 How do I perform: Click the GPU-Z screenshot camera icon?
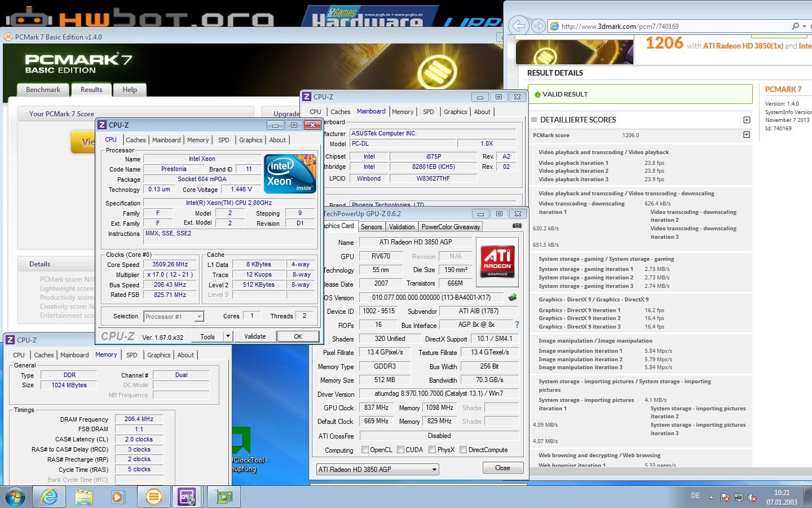pyautogui.click(x=517, y=226)
